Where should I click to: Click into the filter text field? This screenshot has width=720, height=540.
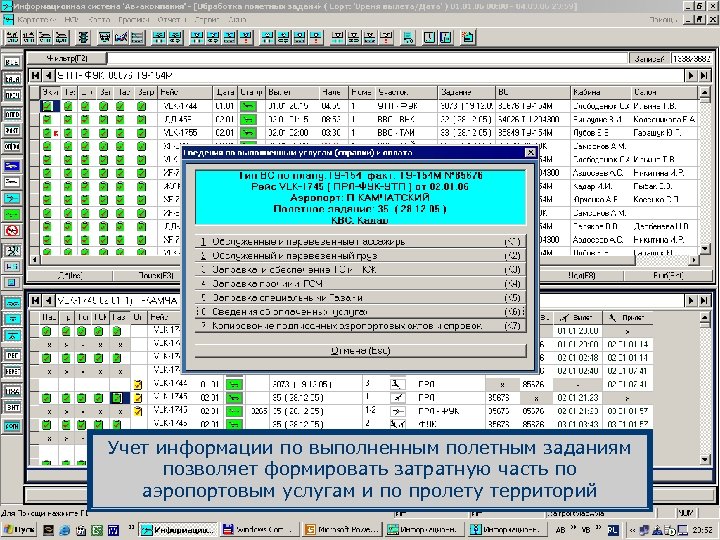(367, 58)
